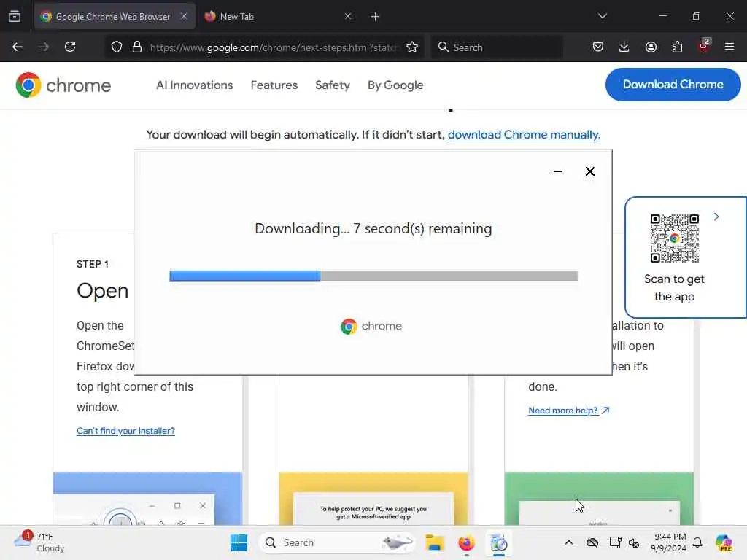The width and height of the screenshot is (747, 560).
Task: Expand the list all tabs dropdown
Action: coord(602,16)
